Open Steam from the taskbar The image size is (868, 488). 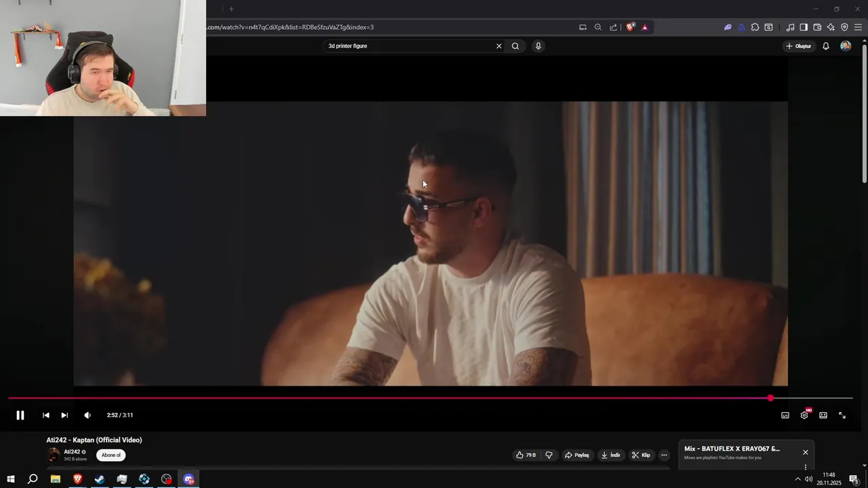[x=100, y=479]
